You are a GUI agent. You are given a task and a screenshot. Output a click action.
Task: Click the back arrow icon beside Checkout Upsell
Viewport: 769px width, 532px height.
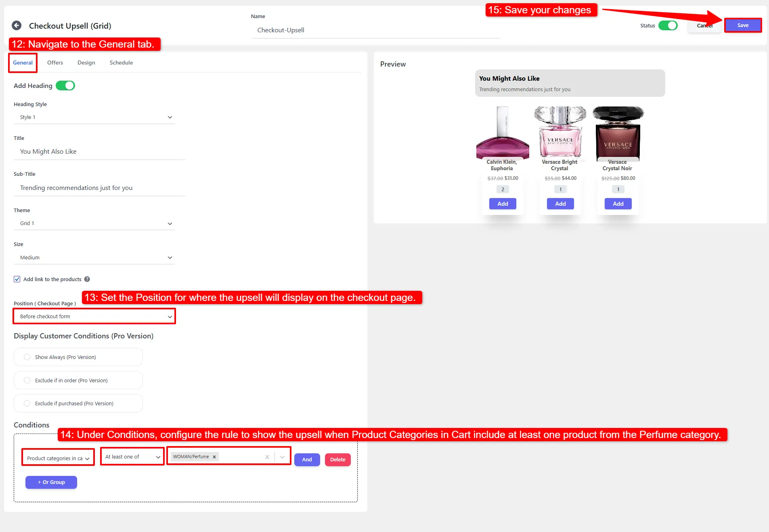17,26
